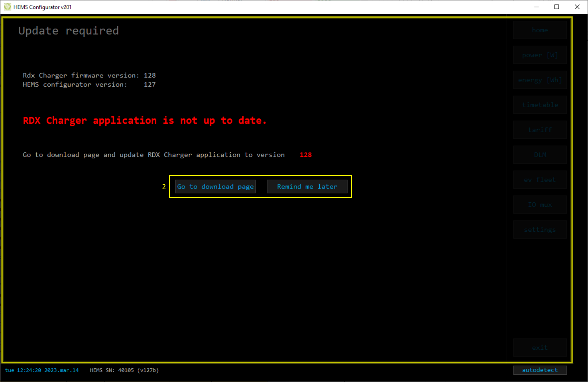Switch to the power [W] page
The height and width of the screenshot is (382, 588).
pyautogui.click(x=540, y=55)
